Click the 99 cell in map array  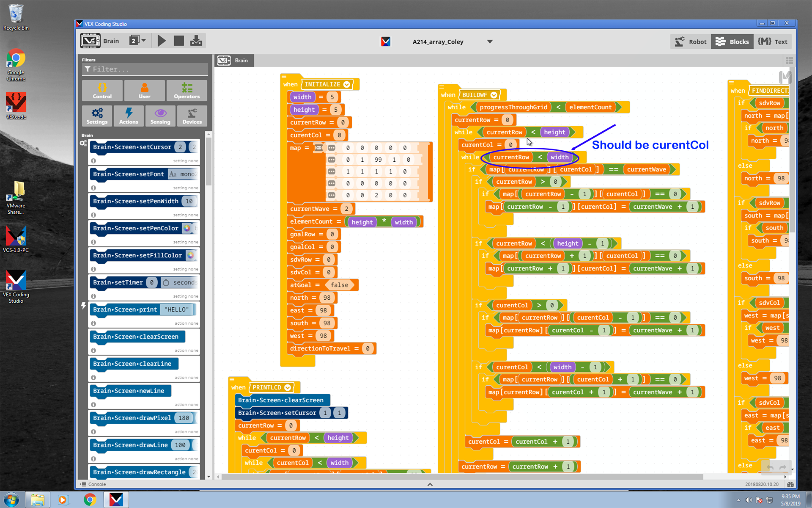378,160
